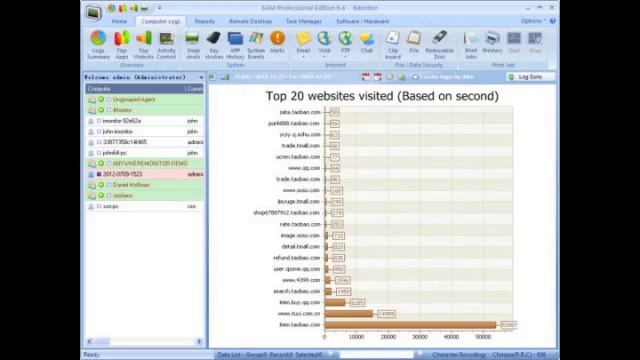Uncheck the 2012-0709-1523 computer checkbox
Screen dimensions: 640x360
[99, 174]
